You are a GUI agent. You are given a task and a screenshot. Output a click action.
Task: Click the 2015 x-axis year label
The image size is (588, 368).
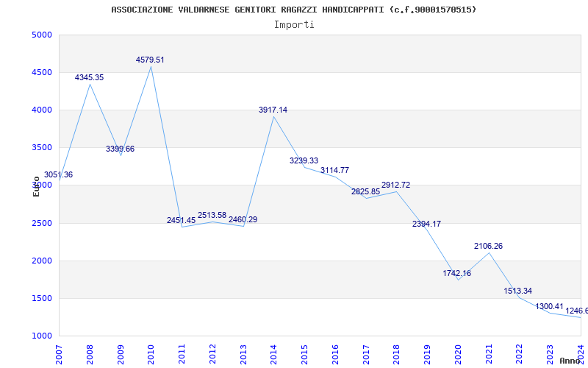click(x=305, y=355)
